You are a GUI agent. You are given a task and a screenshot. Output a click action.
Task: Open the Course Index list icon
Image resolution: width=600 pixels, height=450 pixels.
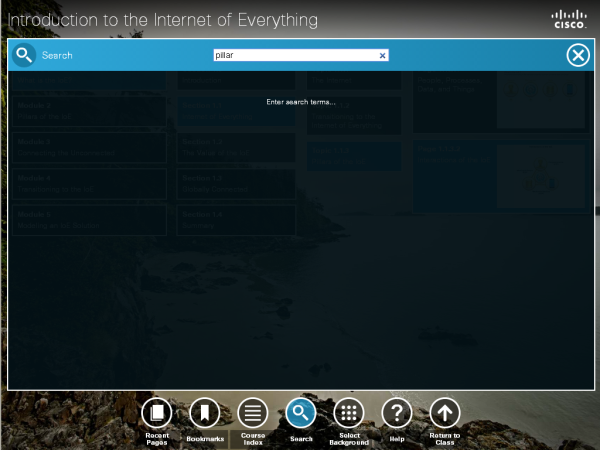click(252, 412)
